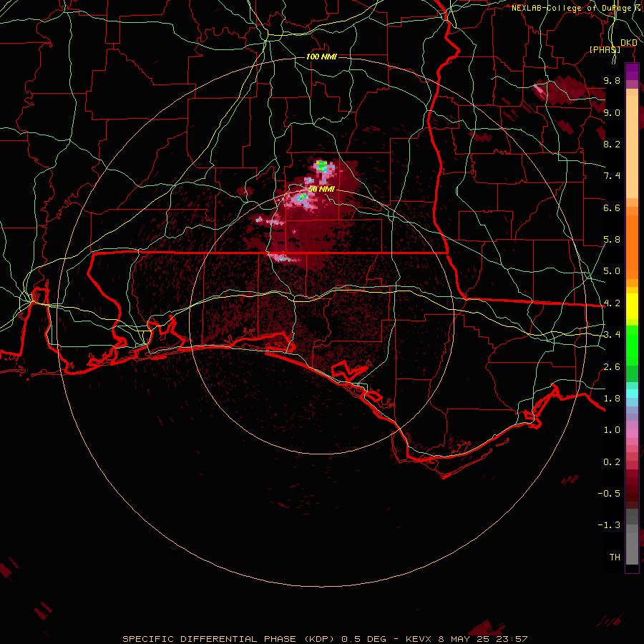Click the DKD product code label
Screen dimensions: 644x644
(x=628, y=43)
